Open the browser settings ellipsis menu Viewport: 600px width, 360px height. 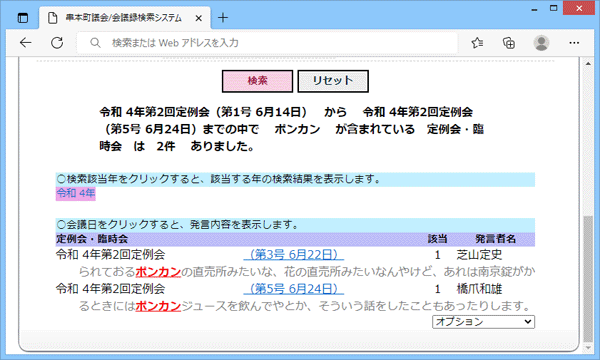click(x=574, y=43)
